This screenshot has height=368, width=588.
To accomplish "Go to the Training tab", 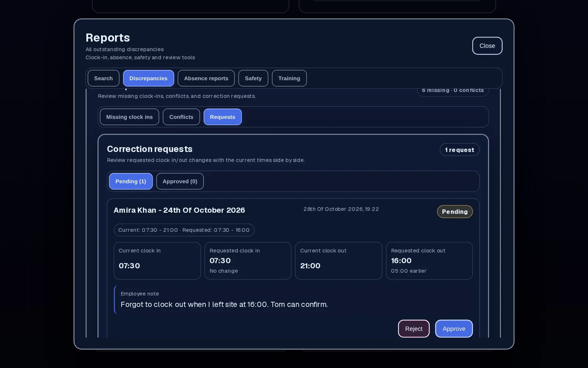I will (289, 78).
